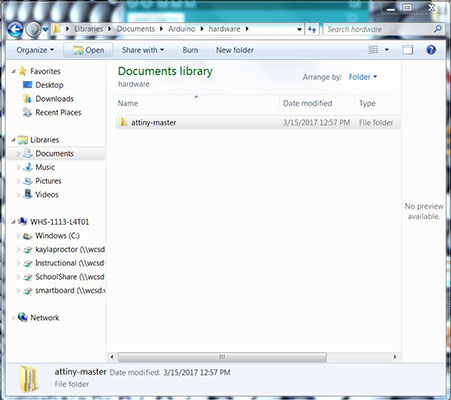
Task: Open the Organize menu
Action: (x=35, y=50)
